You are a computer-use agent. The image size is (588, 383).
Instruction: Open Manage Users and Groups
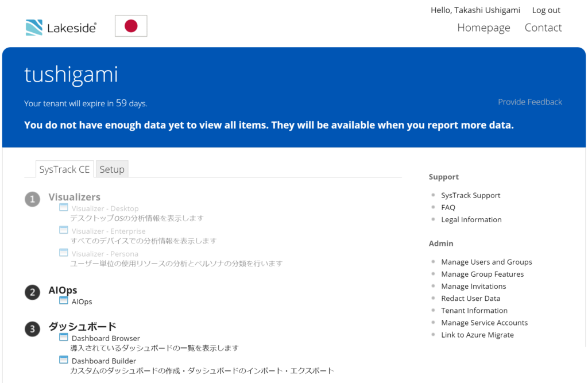(x=486, y=262)
